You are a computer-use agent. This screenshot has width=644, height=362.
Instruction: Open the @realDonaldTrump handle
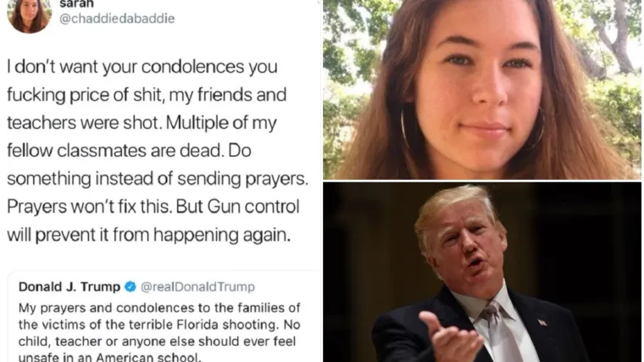(x=197, y=287)
